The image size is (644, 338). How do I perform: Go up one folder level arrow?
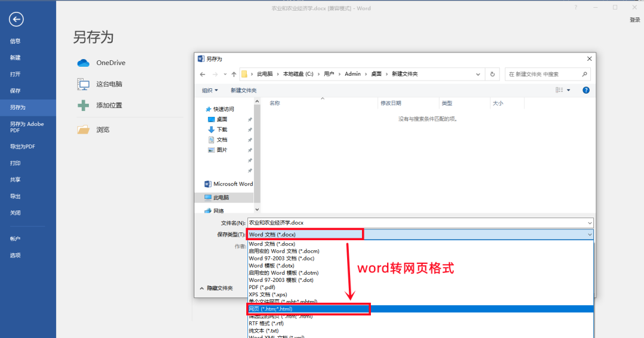click(x=234, y=75)
